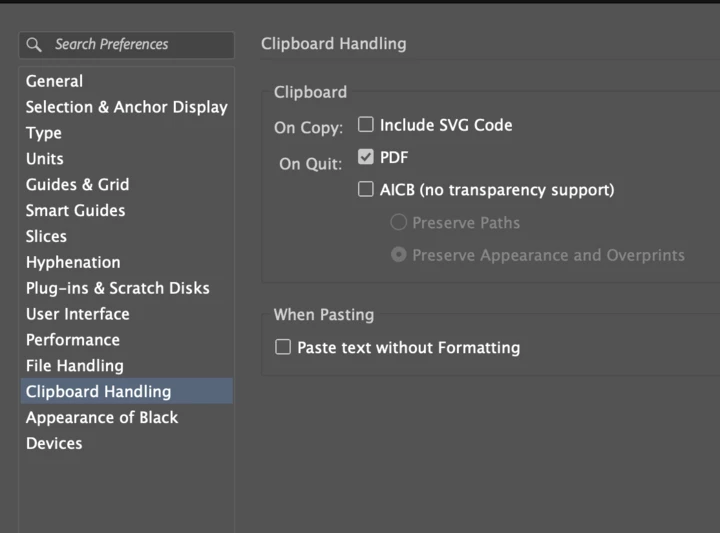Screen dimensions: 720x533
Task: Open the General preferences category
Action: (54, 81)
